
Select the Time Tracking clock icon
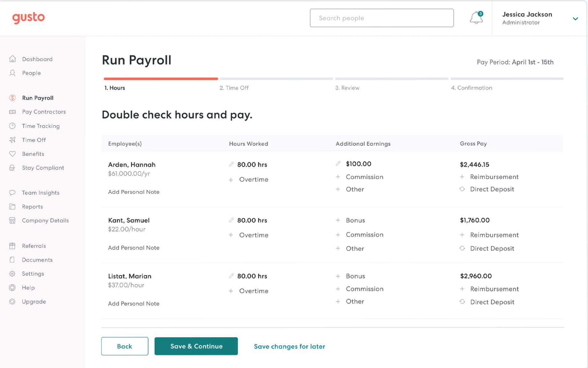tap(12, 126)
